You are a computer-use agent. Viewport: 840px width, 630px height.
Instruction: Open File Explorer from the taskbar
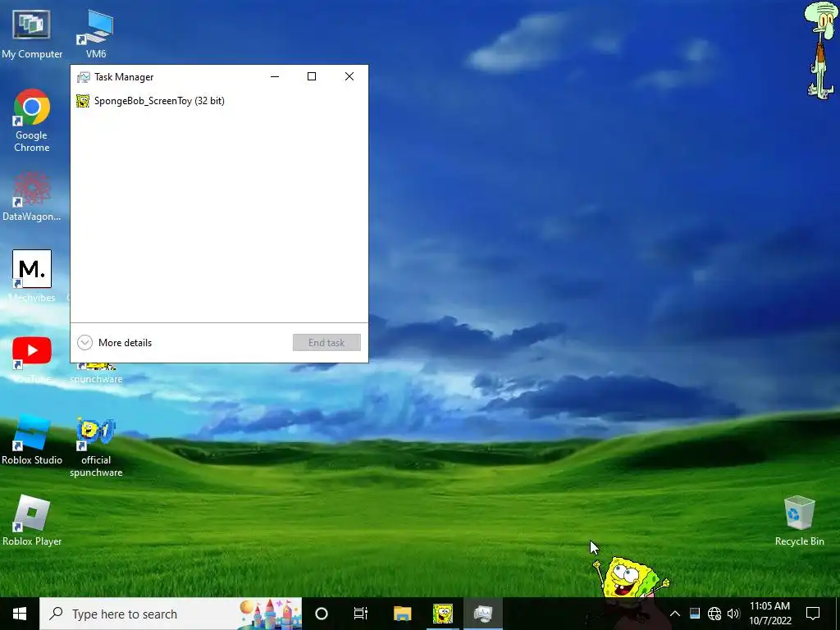(402, 614)
